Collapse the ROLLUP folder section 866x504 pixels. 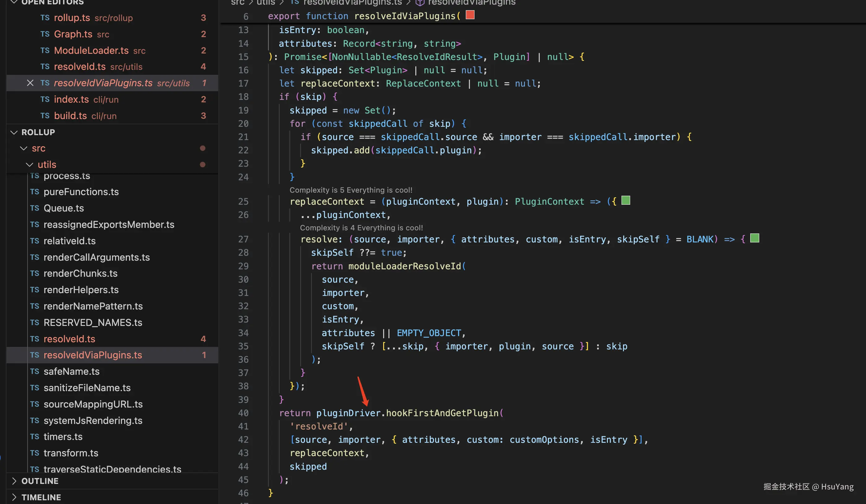14,132
